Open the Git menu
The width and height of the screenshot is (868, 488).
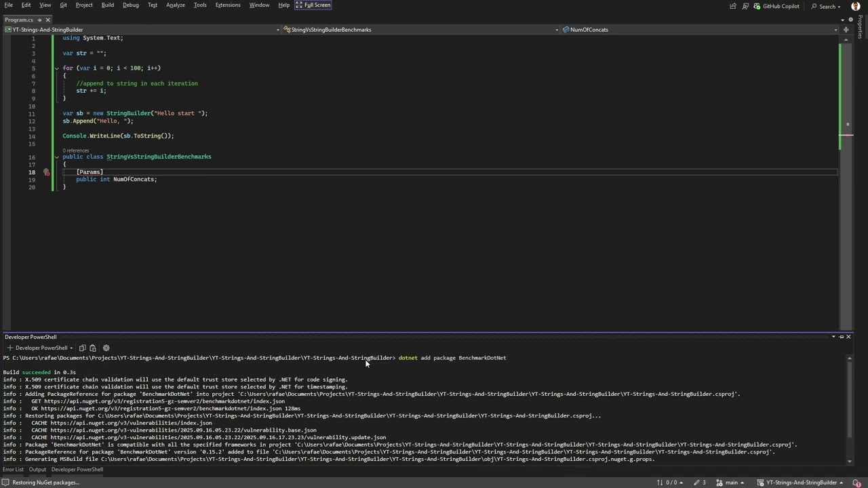(x=63, y=5)
